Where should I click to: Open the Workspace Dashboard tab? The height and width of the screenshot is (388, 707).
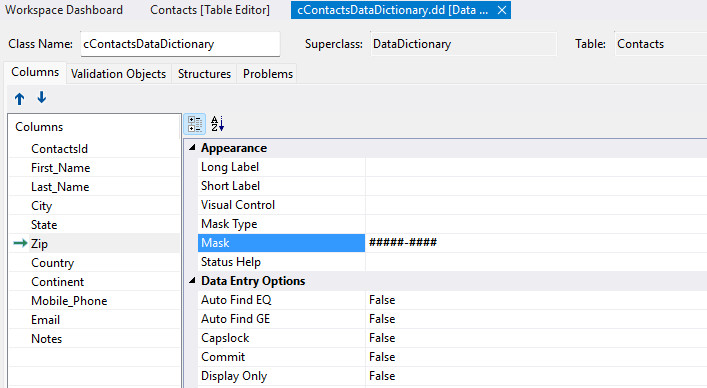[64, 10]
